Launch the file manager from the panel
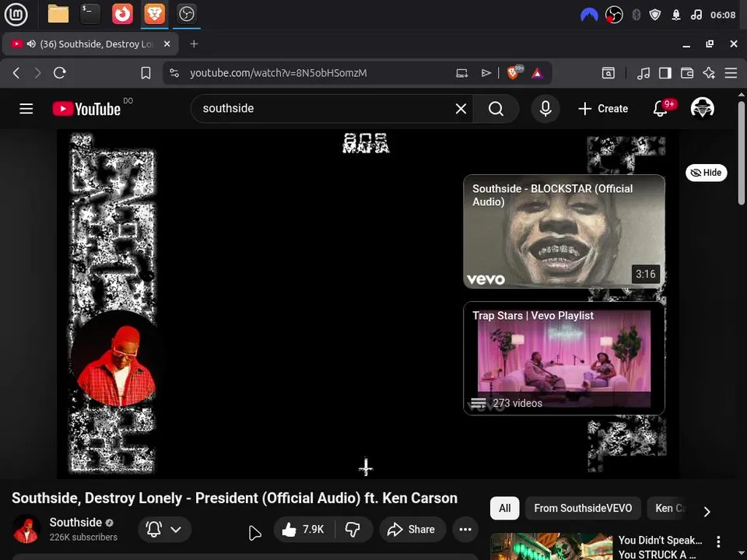This screenshot has height=560, width=747. coord(58,14)
